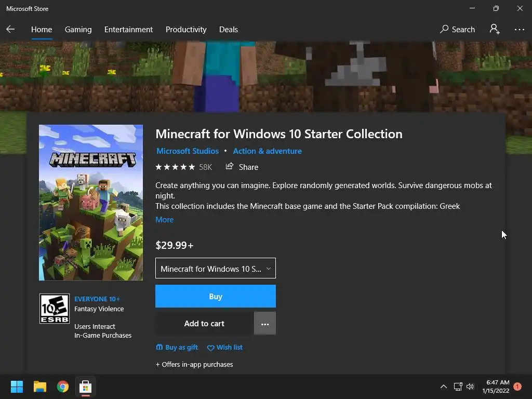
Task: Open the Entertainment tab
Action: click(129, 30)
